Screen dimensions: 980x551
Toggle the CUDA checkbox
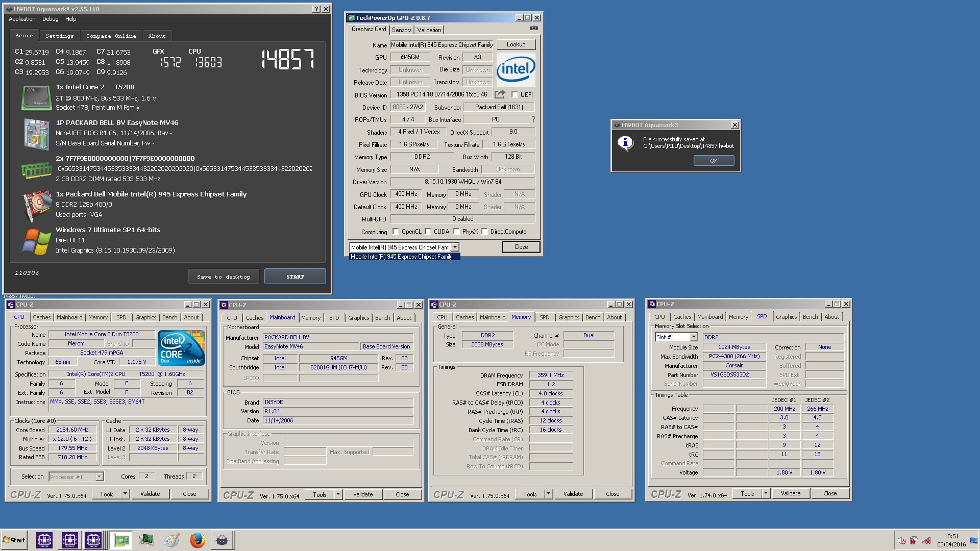(x=428, y=232)
